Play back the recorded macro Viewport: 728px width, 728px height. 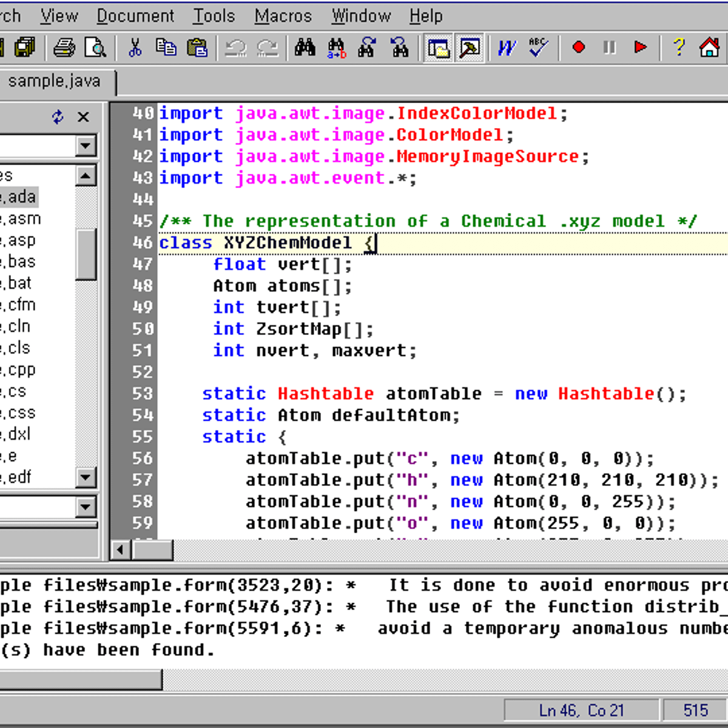pos(641,47)
